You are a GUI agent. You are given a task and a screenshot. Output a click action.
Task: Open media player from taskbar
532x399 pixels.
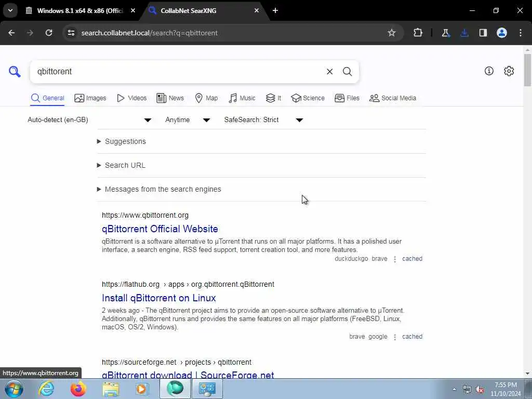point(142,389)
